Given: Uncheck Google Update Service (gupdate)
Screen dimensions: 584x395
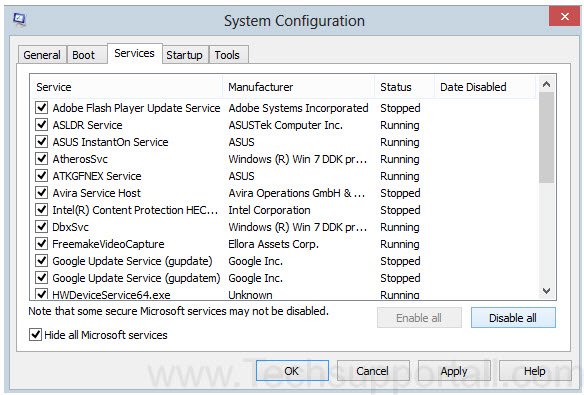Looking at the screenshot, I should pyautogui.click(x=41, y=261).
